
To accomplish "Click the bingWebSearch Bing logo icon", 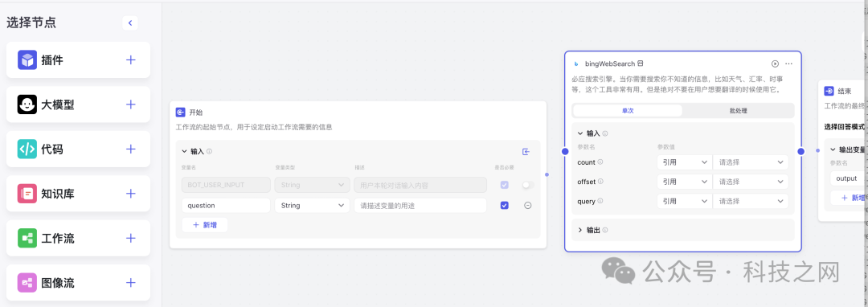I will (x=576, y=64).
